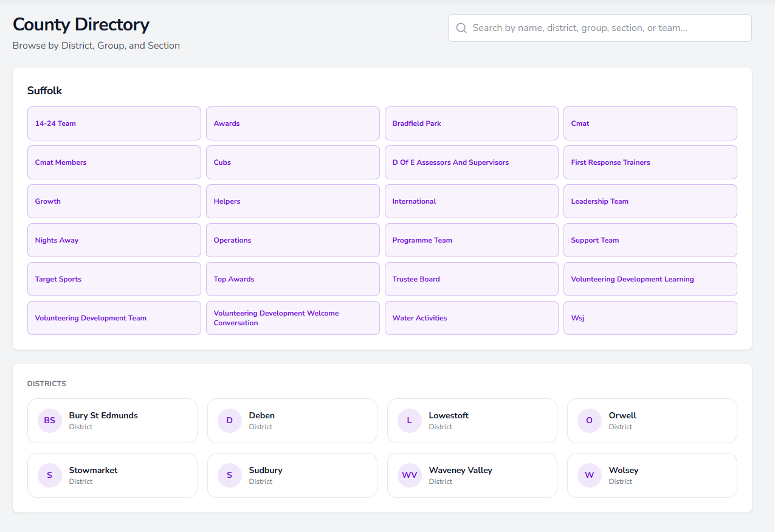
Task: Select the Bradfield Park card
Action: click(x=472, y=123)
